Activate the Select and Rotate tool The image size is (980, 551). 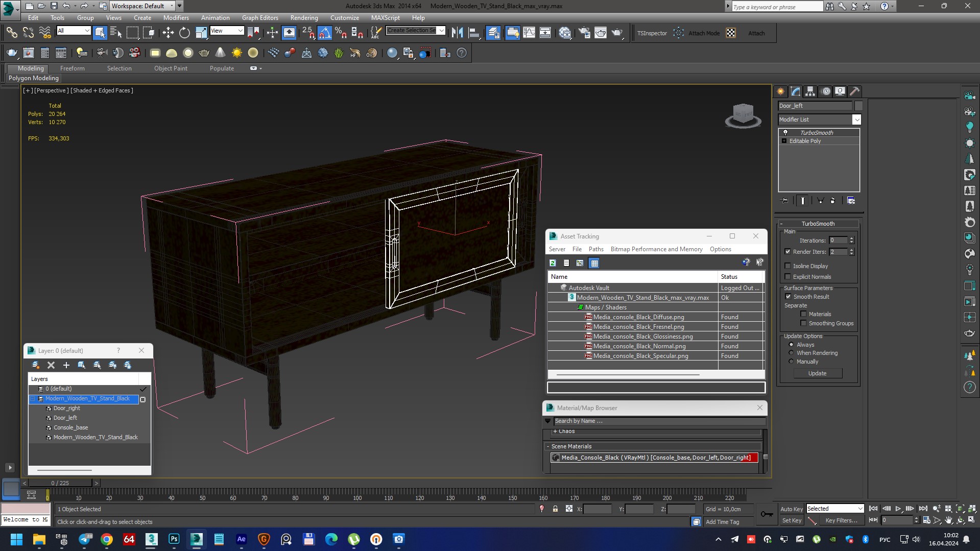[184, 33]
